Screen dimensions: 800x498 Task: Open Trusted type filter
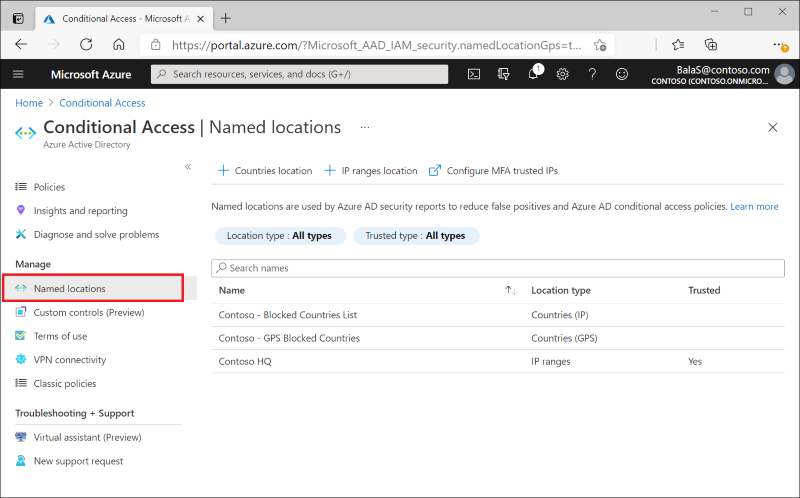(416, 236)
